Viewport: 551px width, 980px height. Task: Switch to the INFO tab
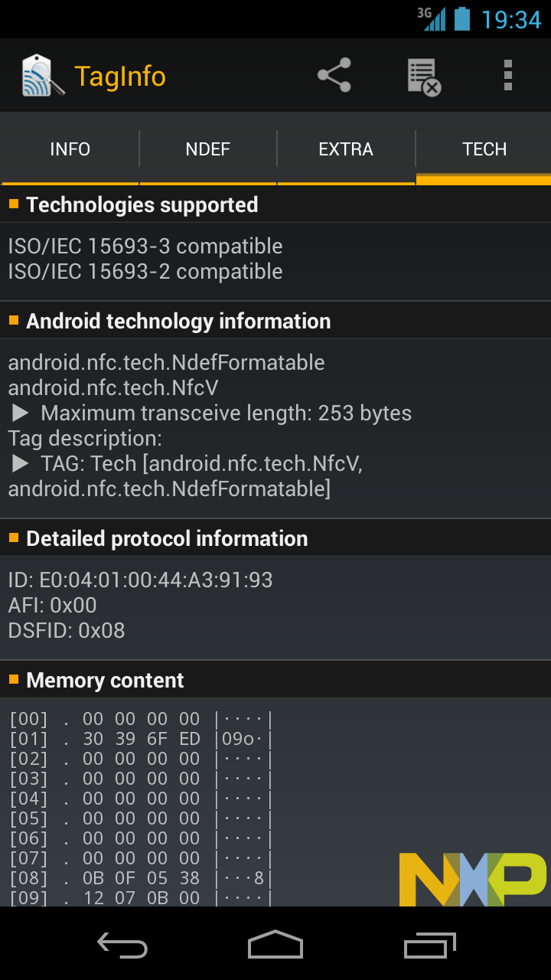pyautogui.click(x=70, y=149)
